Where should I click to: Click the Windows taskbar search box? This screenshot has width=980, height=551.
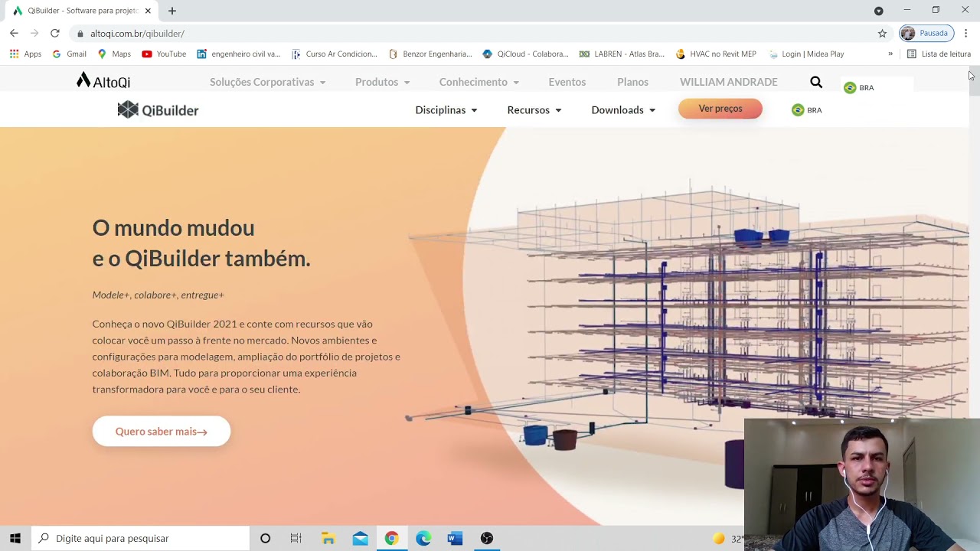141,538
